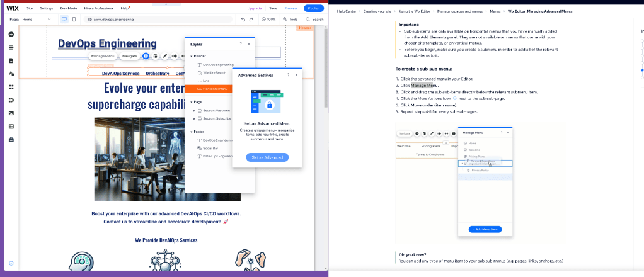Screen dimensions: 644x277
Task: Open the Site Design icon in left sidebar
Action: coord(11,74)
